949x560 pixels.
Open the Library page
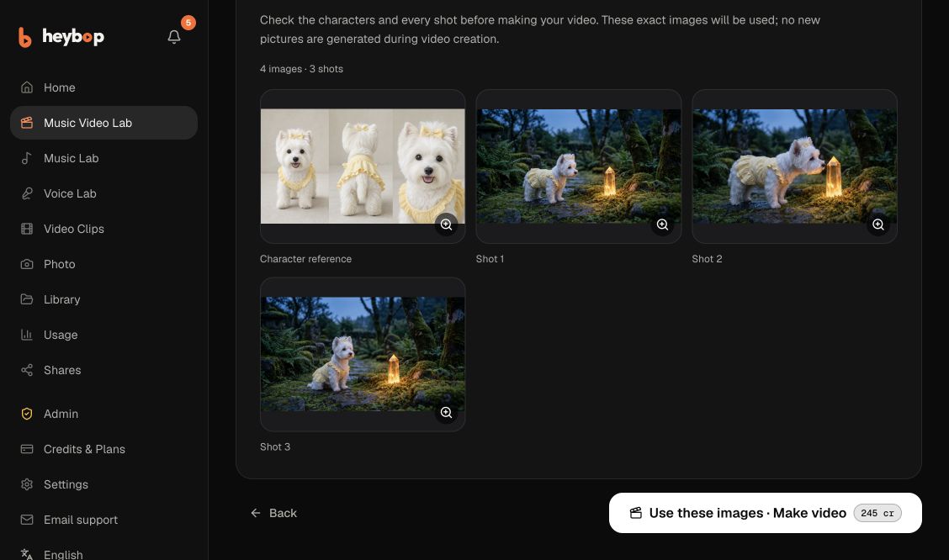pyautogui.click(x=104, y=299)
